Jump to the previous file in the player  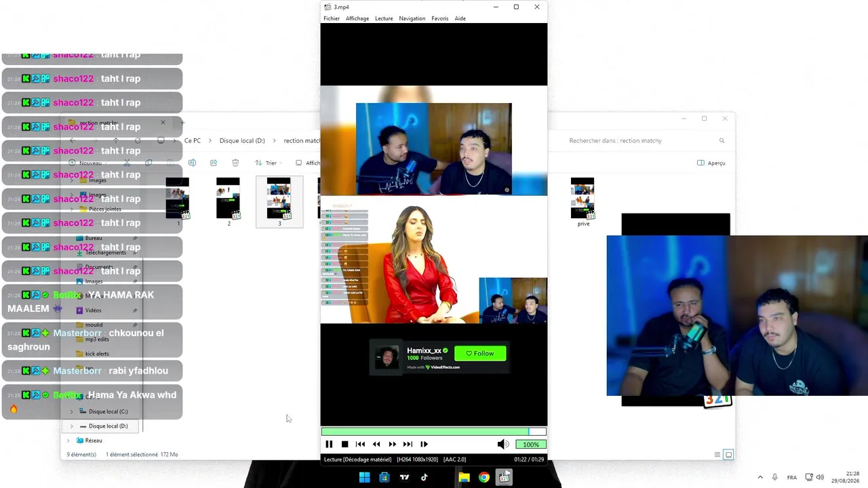(x=360, y=444)
